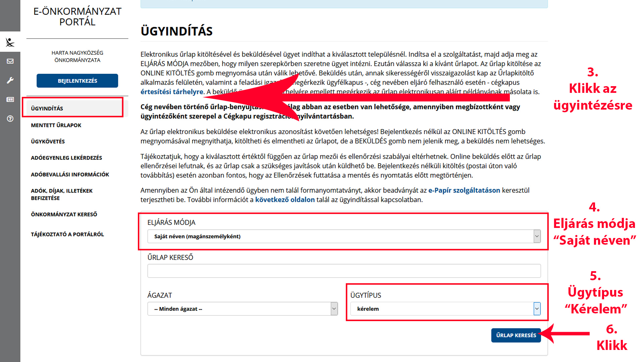Open ÜGYKÖVETÉS menu item
Image resolution: width=644 pixels, height=362 pixels.
tap(48, 141)
